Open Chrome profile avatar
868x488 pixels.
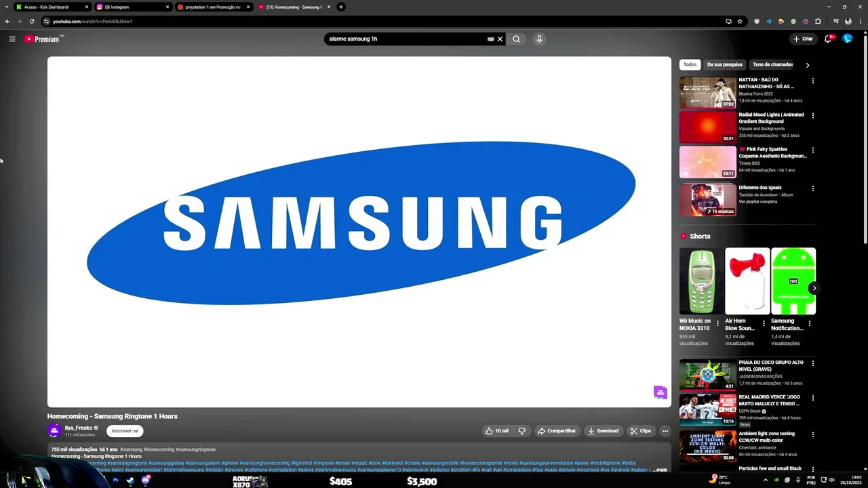tap(848, 21)
